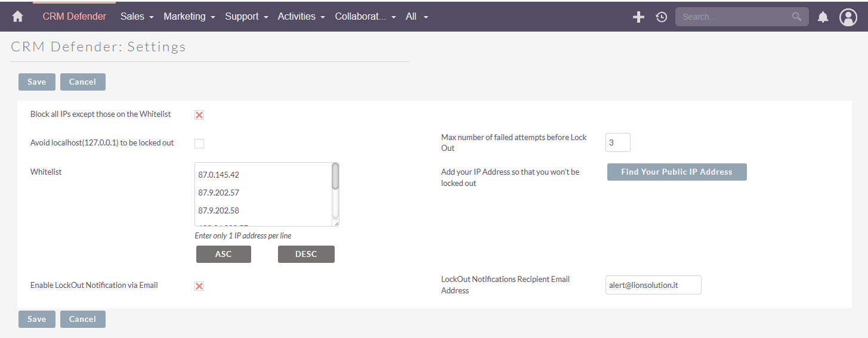Image resolution: width=868 pixels, height=338 pixels.
Task: Open the Support dropdown menu
Action: click(246, 17)
